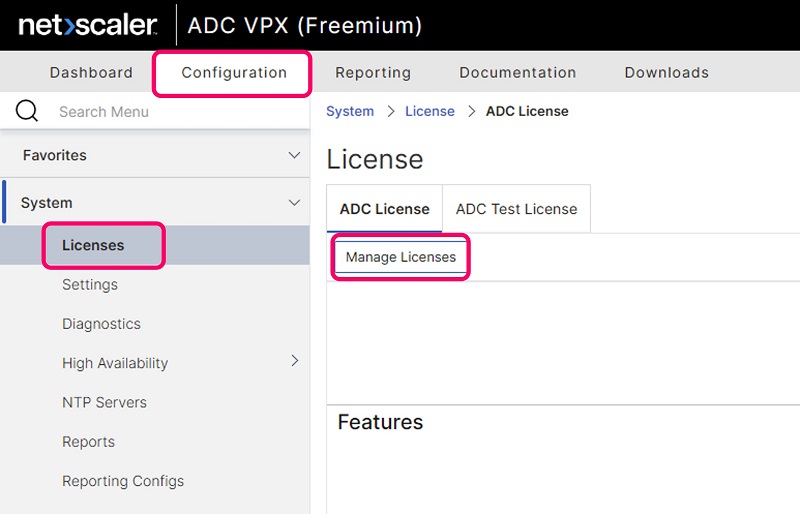Open the Documentation tab

coord(518,72)
